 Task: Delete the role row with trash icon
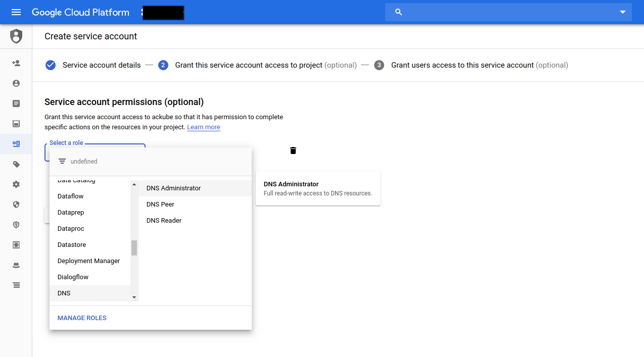click(293, 150)
